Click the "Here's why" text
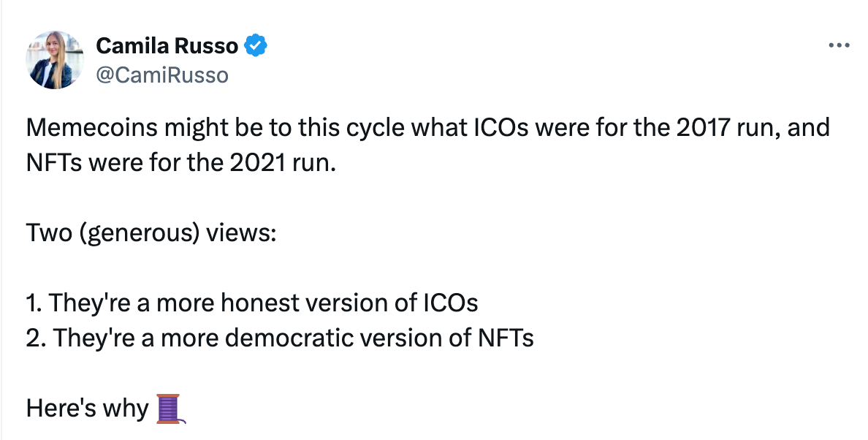The height and width of the screenshot is (440, 868). point(88,409)
